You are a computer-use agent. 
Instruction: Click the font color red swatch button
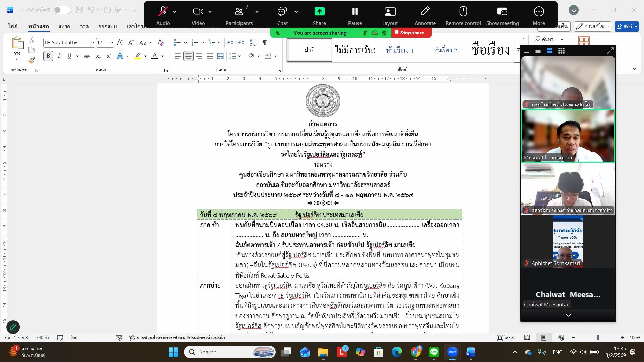click(154, 56)
